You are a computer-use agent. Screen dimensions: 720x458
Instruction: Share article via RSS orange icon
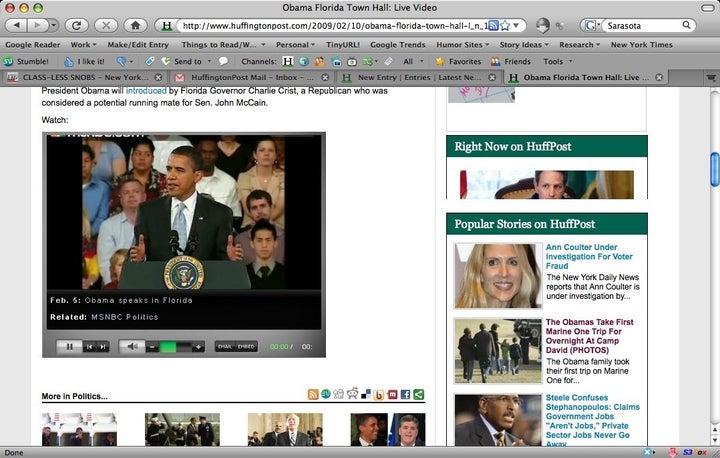[x=313, y=394]
